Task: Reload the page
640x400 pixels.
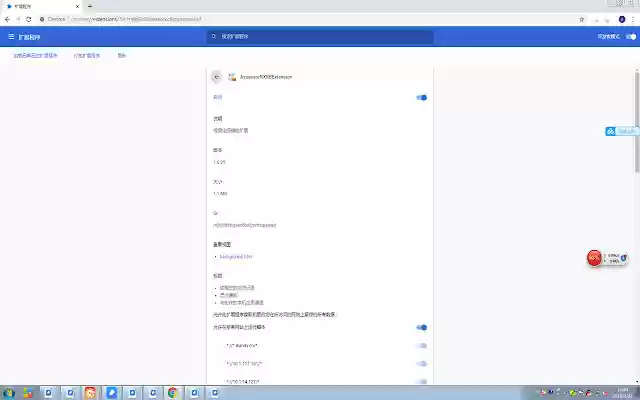Action: pyautogui.click(x=29, y=19)
